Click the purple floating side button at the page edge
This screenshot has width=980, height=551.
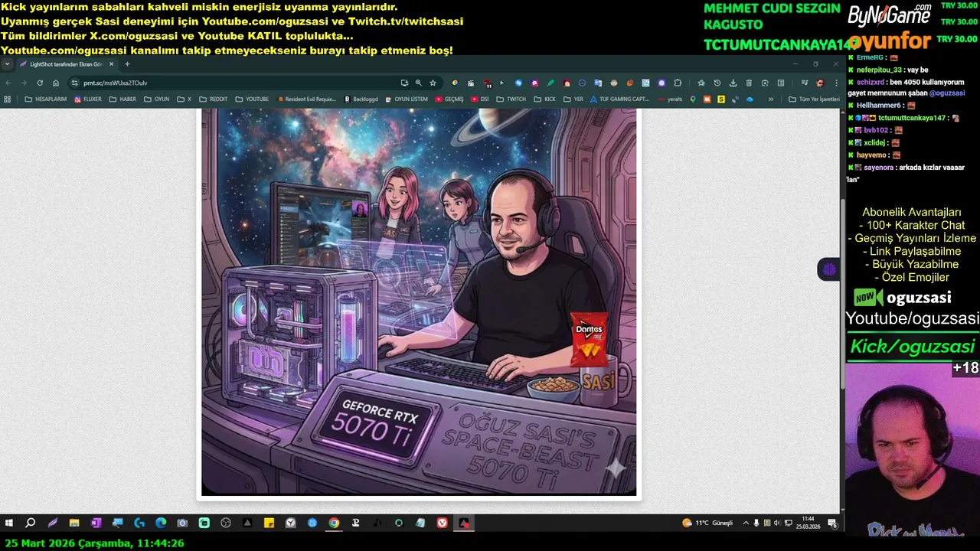(828, 269)
